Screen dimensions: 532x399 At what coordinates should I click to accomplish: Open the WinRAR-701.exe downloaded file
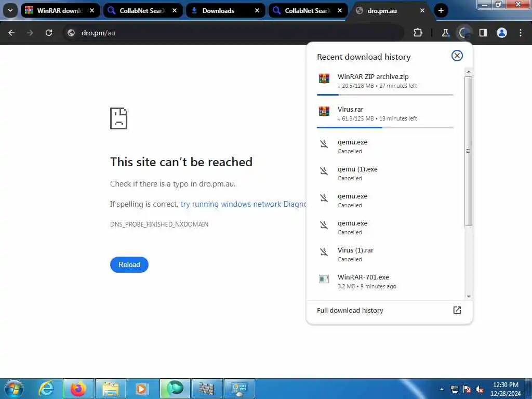click(x=385, y=281)
